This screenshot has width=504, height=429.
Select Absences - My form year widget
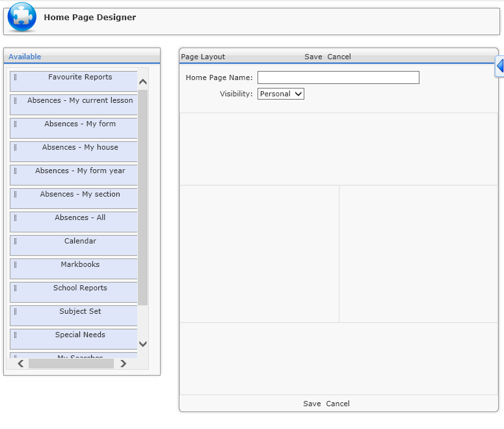tap(73, 175)
